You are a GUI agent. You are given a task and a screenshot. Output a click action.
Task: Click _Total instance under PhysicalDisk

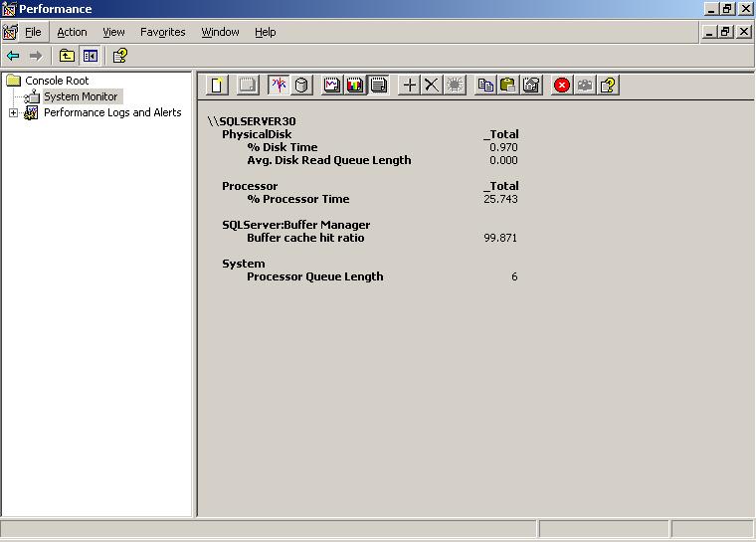point(501,134)
